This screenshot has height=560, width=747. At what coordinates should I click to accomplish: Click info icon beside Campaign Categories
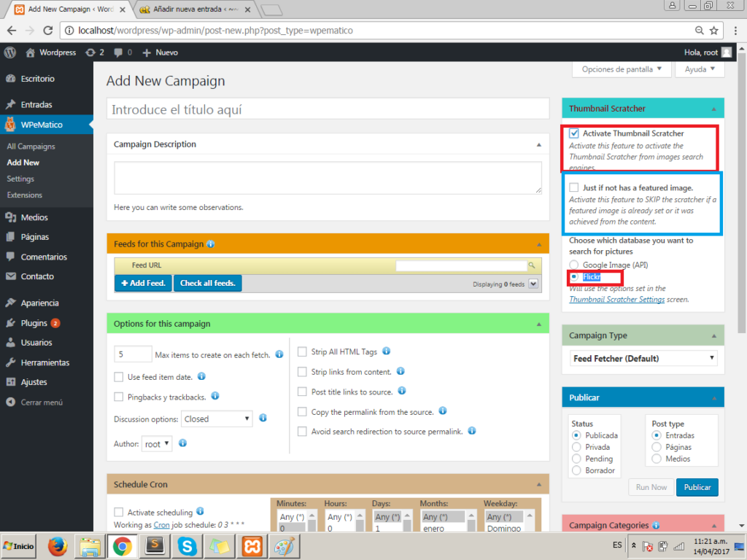pyautogui.click(x=656, y=525)
